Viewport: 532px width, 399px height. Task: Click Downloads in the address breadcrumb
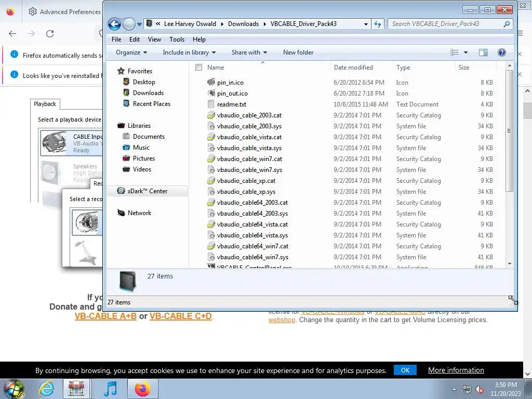pos(243,24)
